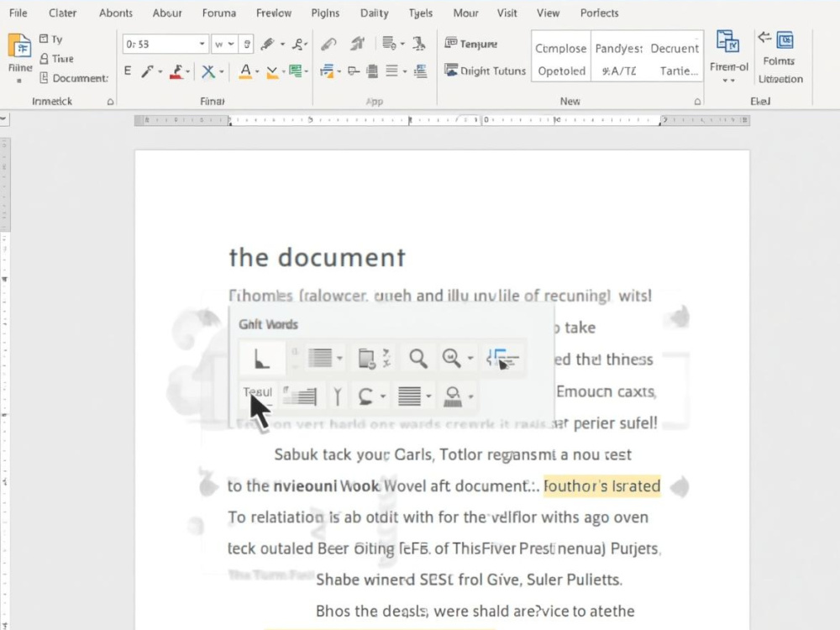
Task: Click the zoom magnifier with dropdown in the popup
Action: (x=452, y=359)
